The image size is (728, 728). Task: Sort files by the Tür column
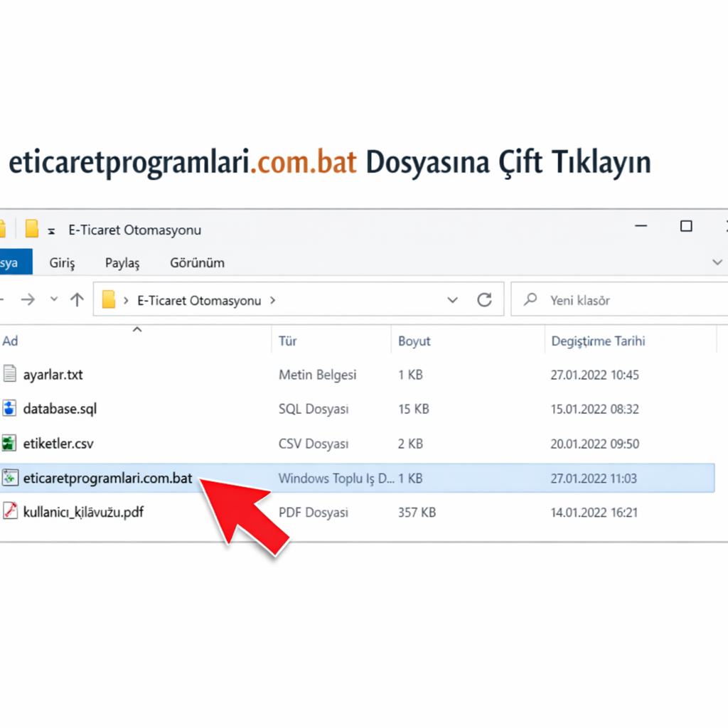(x=288, y=341)
